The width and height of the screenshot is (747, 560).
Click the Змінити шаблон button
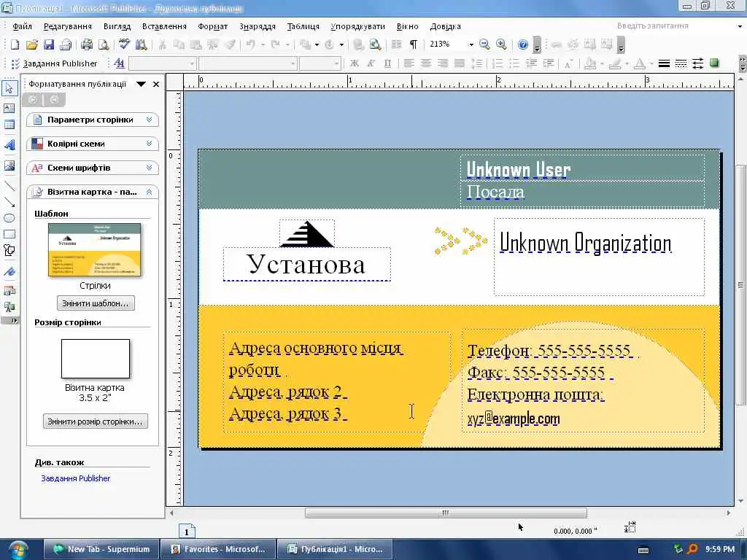(96, 303)
